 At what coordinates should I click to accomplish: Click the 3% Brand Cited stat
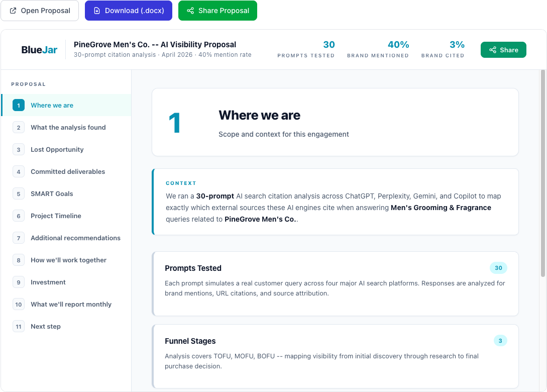tap(443, 50)
